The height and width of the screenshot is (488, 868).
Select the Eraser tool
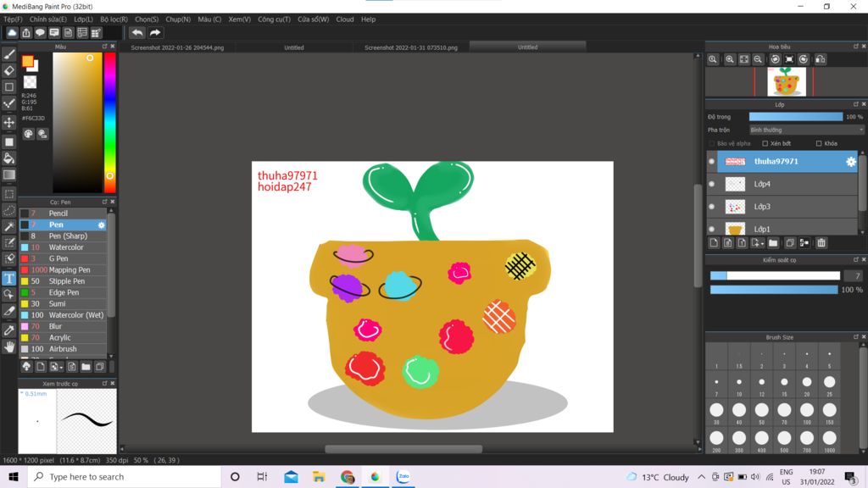pos(8,70)
